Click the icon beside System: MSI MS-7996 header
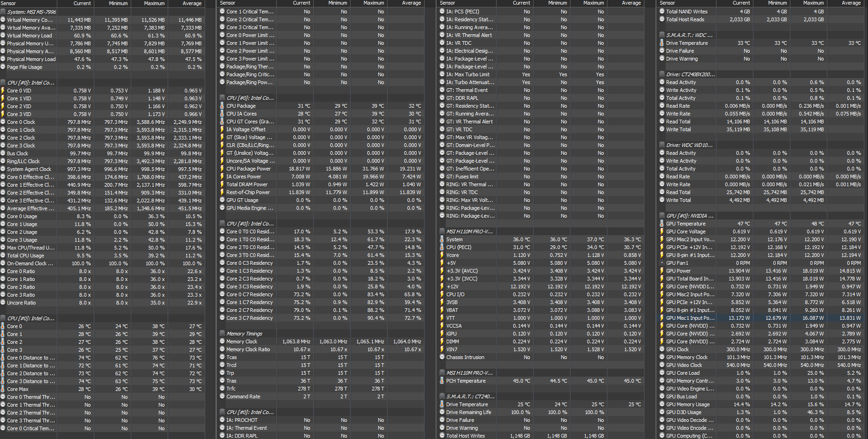Viewport: 868px width, 439px height. coord(3,12)
